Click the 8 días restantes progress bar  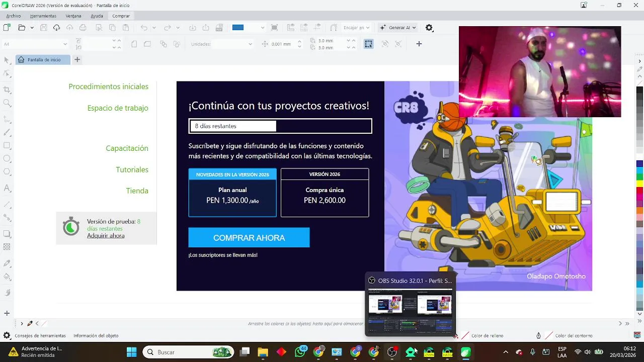coord(280,126)
